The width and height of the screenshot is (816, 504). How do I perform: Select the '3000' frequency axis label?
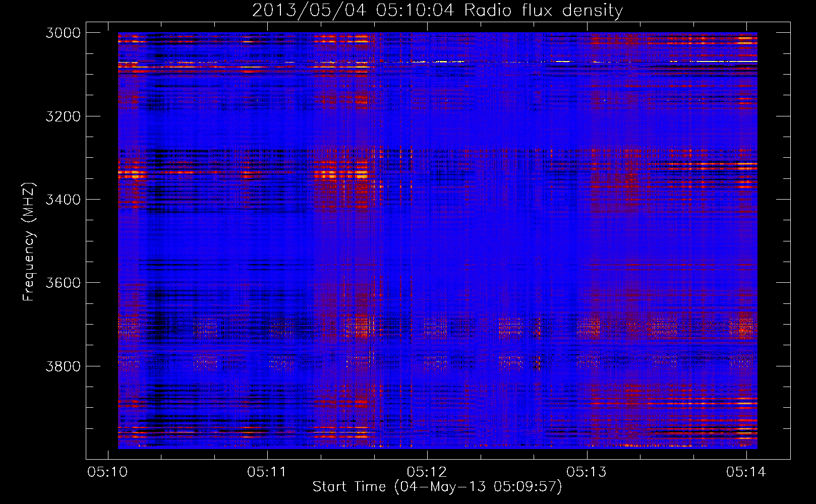coord(63,33)
